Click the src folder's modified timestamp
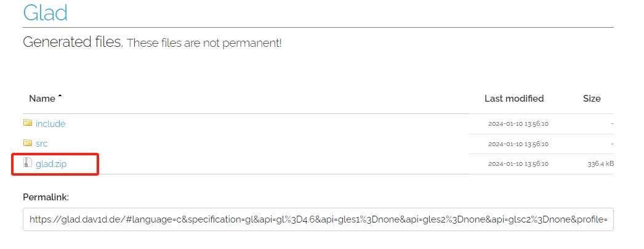Screen dimensions: 644x249 [518, 144]
